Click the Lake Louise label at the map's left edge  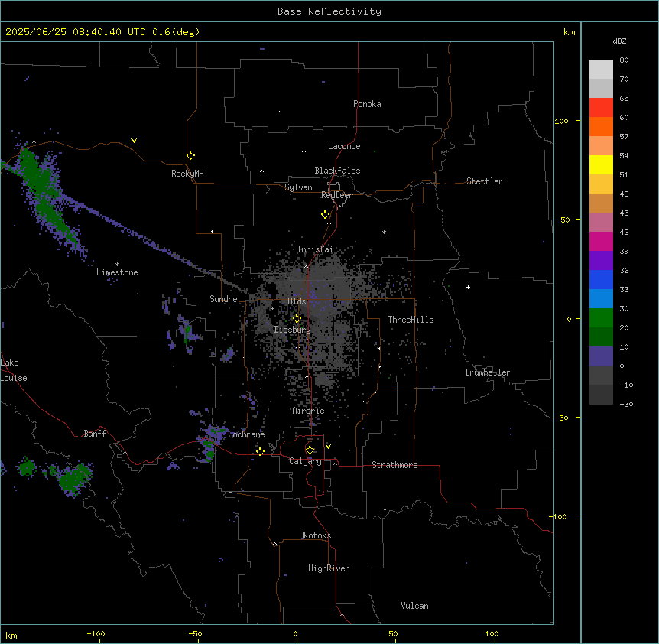(x=14, y=370)
